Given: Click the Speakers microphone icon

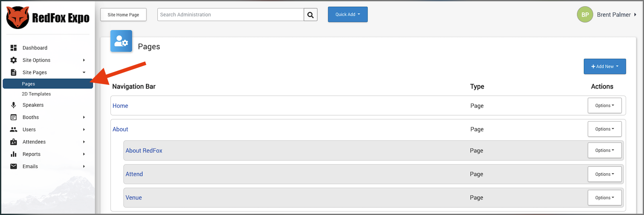Looking at the screenshot, I should click(x=14, y=105).
